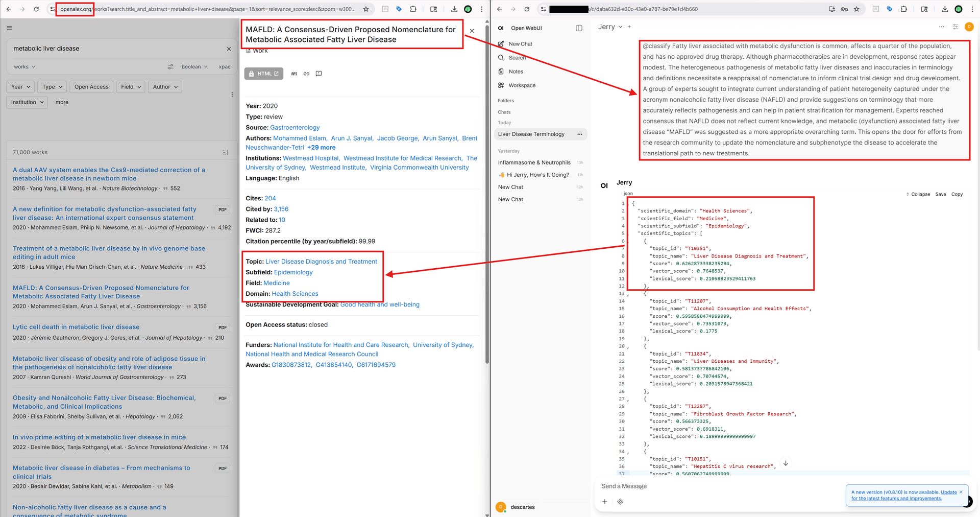Screen dimensions: 980x517
Task: Open the Author filter dropdown
Action: pos(165,87)
